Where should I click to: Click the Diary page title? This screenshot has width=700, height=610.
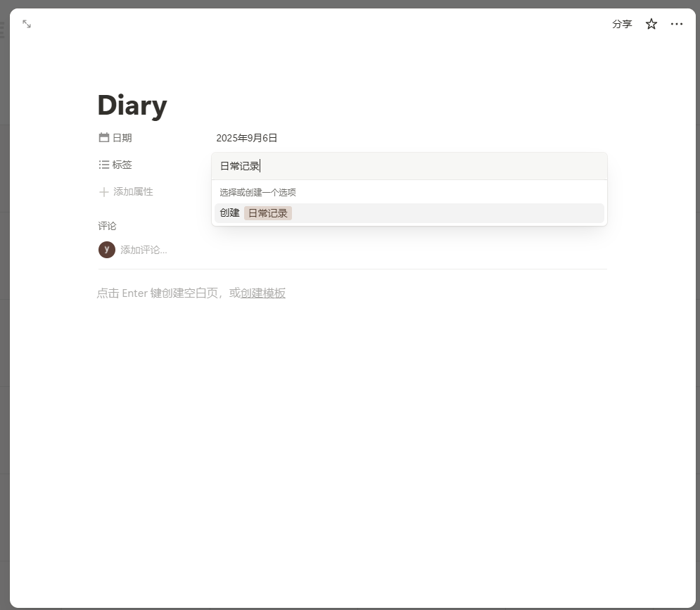pyautogui.click(x=132, y=106)
